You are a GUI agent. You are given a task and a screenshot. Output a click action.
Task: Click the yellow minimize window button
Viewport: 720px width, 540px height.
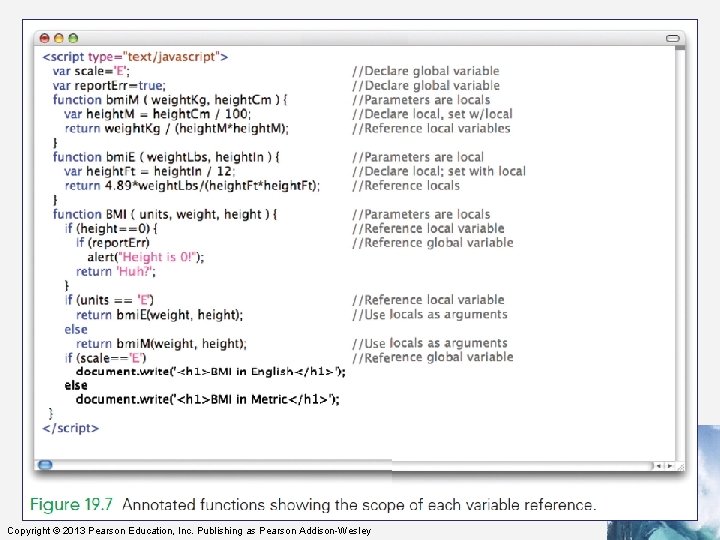coord(59,38)
